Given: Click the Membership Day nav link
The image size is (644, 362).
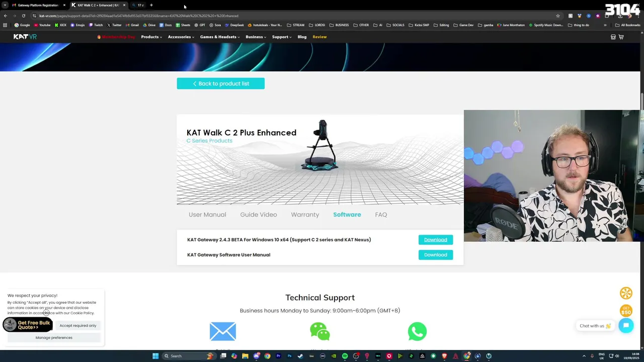Looking at the screenshot, I should (x=116, y=37).
